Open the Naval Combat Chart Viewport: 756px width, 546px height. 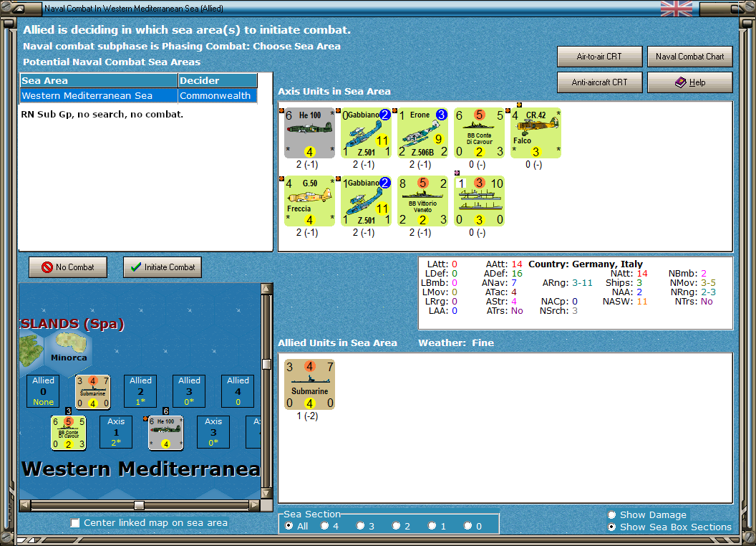click(689, 57)
